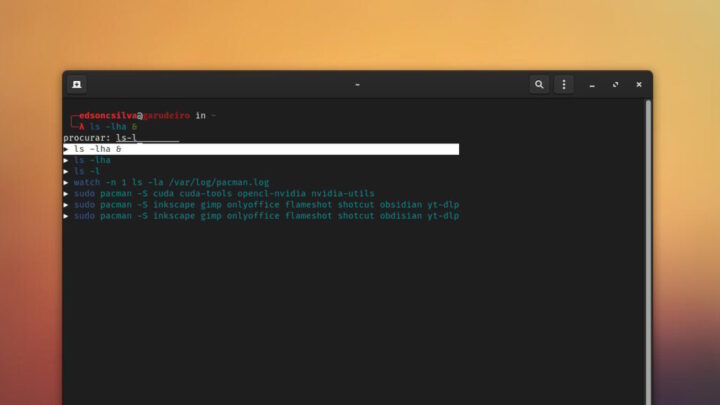Click the terminal's vertical scrollbar
This screenshot has height=405, width=720.
[x=647, y=250]
